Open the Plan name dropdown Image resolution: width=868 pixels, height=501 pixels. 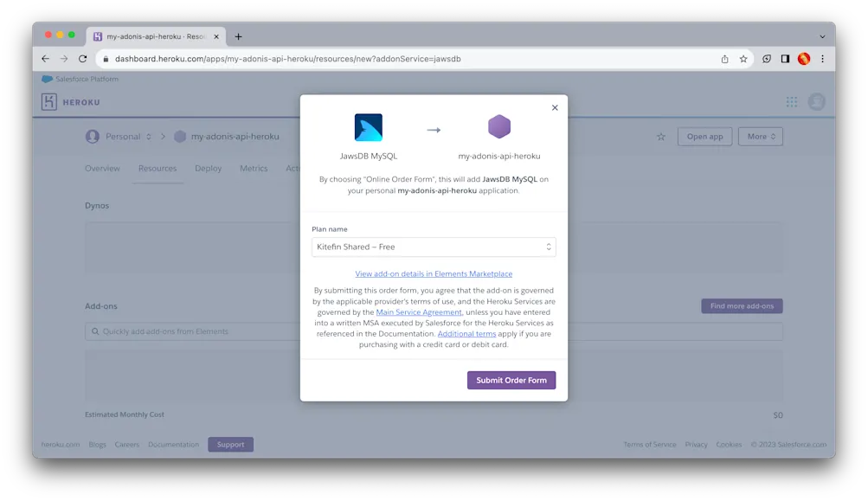(x=434, y=247)
